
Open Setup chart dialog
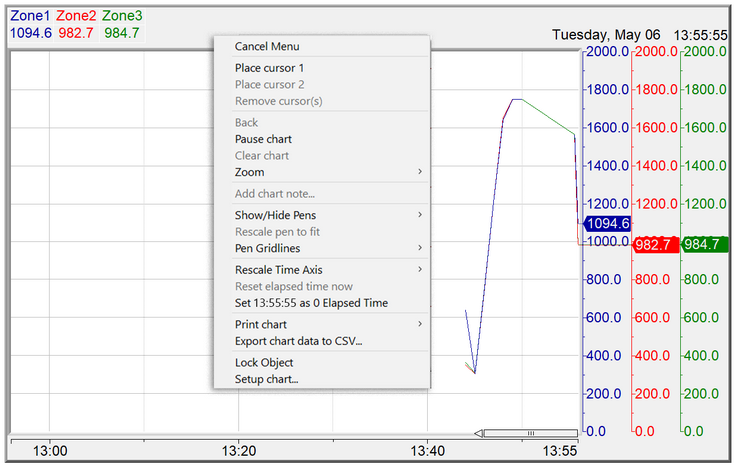point(266,379)
